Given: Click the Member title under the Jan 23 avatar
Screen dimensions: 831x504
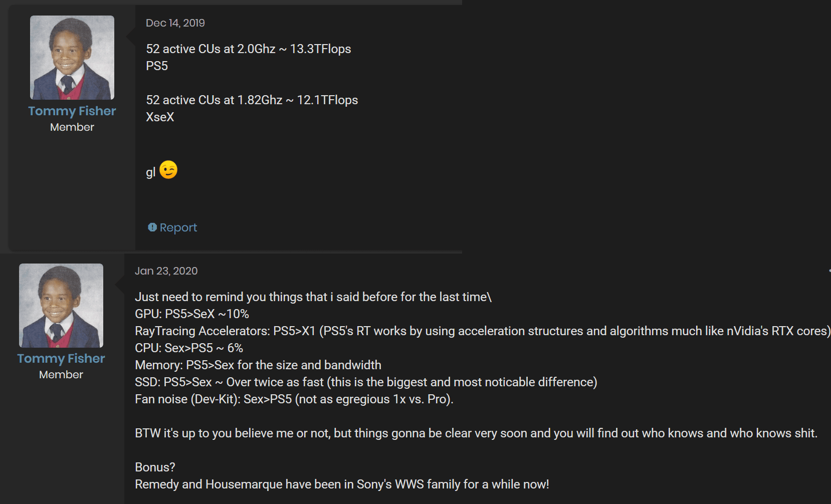Looking at the screenshot, I should (x=61, y=375).
